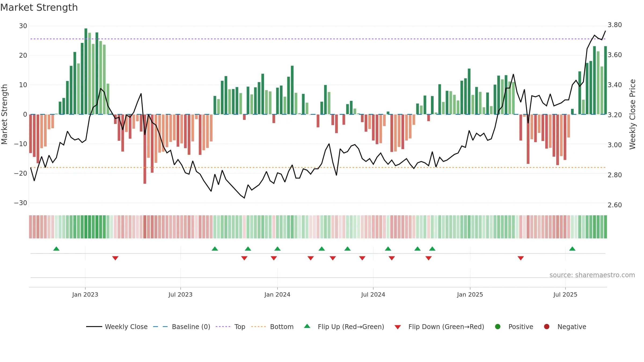644x362 pixels.
Task: Click the black Weekly Close line sample in the legend
Action: pos(94,327)
